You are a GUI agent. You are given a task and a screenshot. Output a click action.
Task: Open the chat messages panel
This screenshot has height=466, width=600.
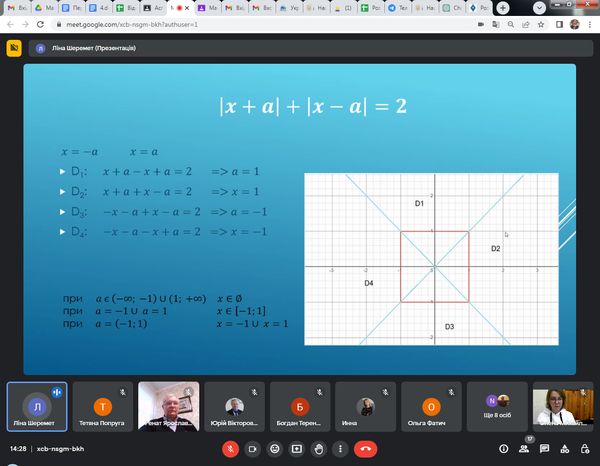(546, 449)
